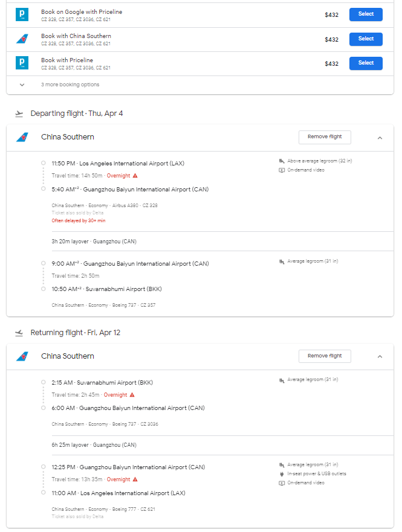Click the 3h 20m layover in Guangzhou row
The image size is (402, 532).
(94, 242)
